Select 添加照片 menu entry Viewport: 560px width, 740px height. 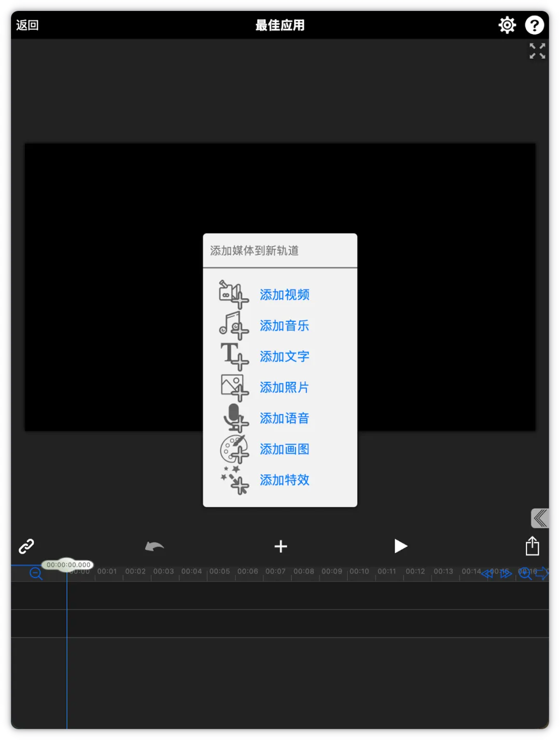pos(284,388)
